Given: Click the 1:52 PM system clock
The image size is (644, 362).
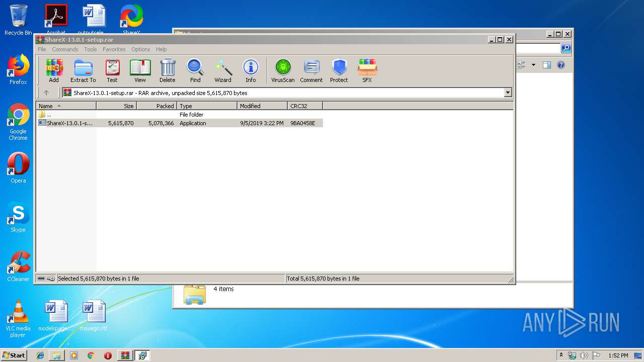Looking at the screenshot, I should [x=618, y=355].
